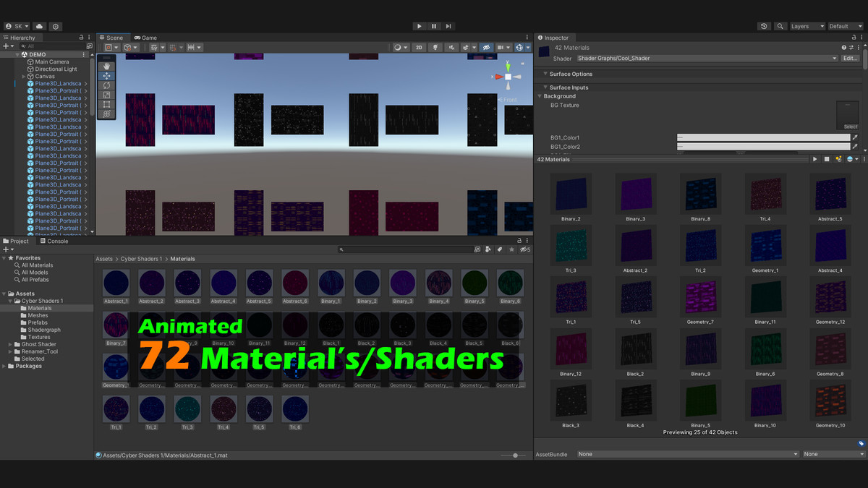Image resolution: width=868 pixels, height=488 pixels.
Task: Lock the Inspector panel
Action: coord(854,38)
